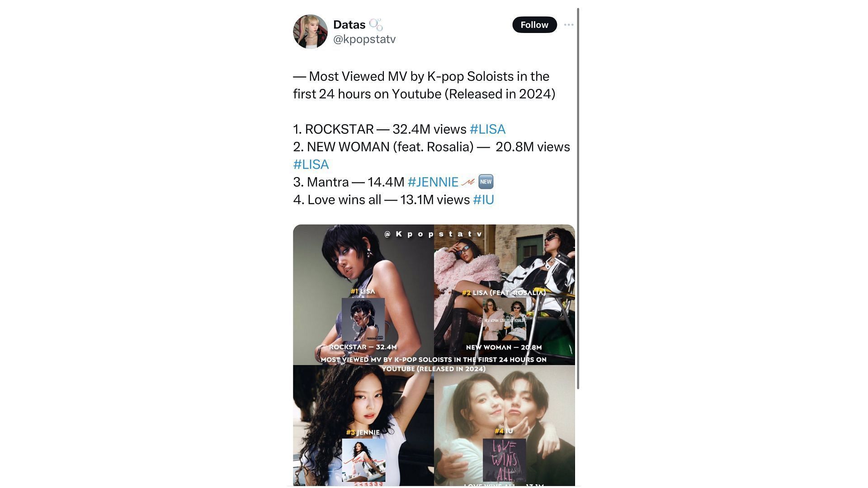Click the #LISA hashtag after ROCKSTAR
This screenshot has width=868, height=488.
[487, 129]
